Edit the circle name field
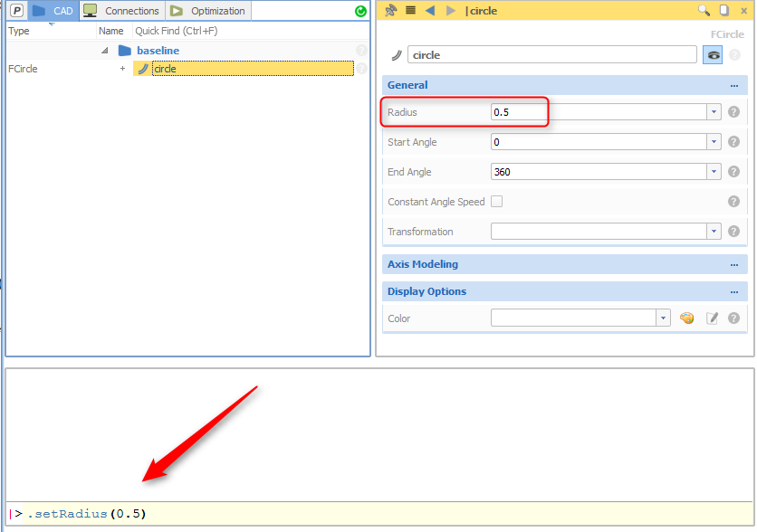757x532 pixels. pyautogui.click(x=551, y=54)
